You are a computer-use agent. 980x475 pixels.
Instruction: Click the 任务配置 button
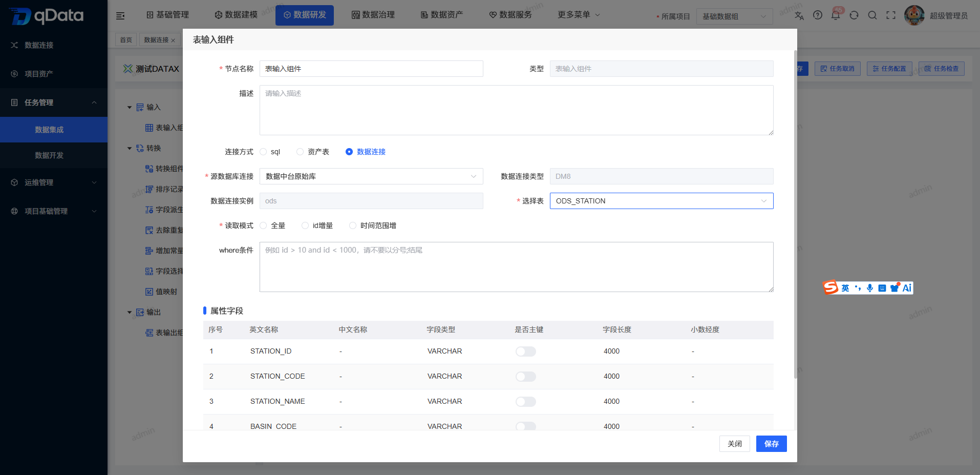point(890,69)
